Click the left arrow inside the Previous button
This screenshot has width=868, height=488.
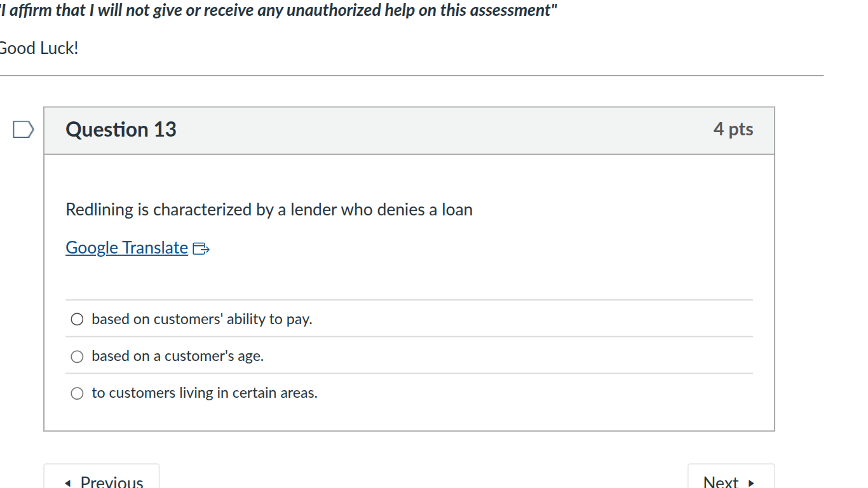coord(68,482)
